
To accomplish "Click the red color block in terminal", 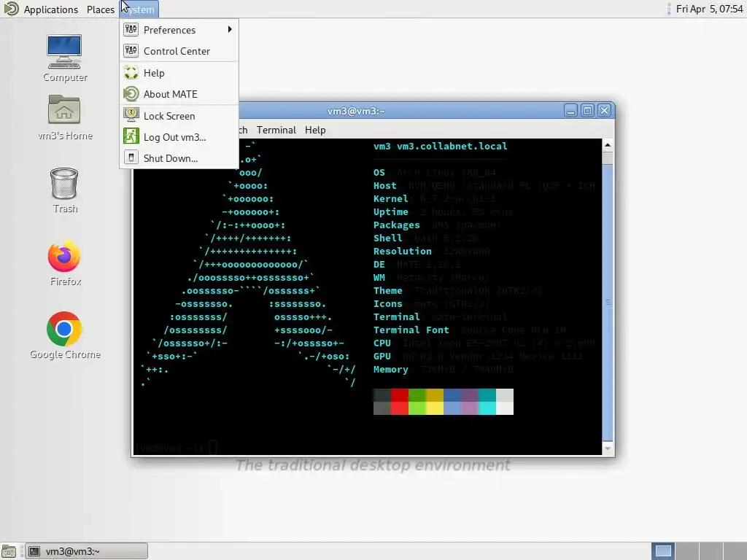I will (399, 402).
